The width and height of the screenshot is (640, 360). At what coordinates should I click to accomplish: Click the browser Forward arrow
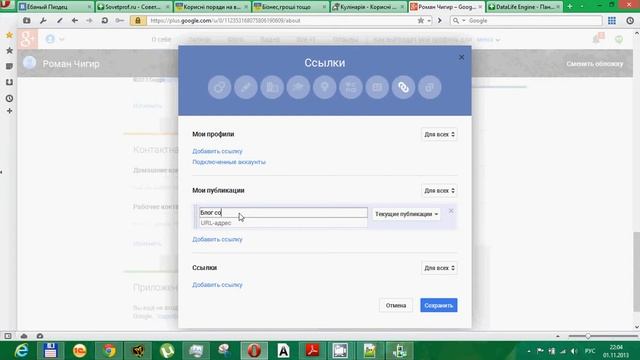pyautogui.click(x=89, y=20)
